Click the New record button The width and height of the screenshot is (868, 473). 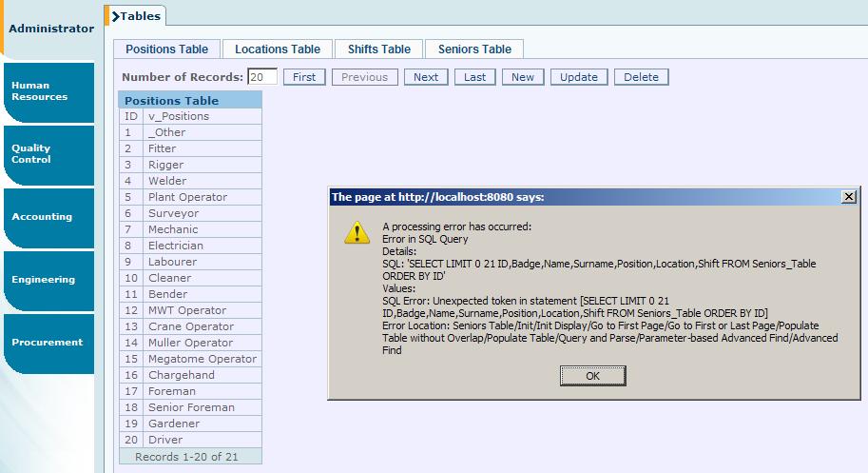point(523,77)
